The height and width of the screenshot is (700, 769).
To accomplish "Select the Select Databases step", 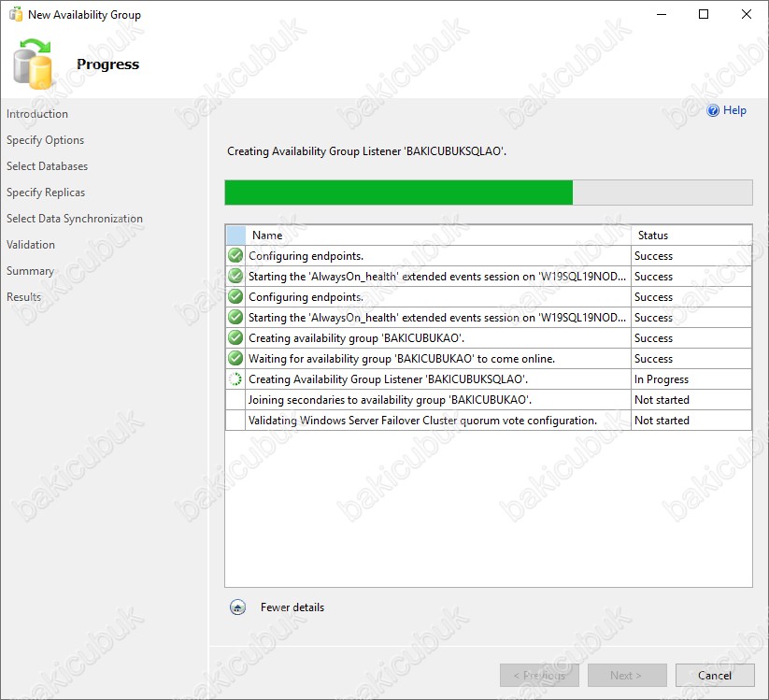I will pos(47,166).
